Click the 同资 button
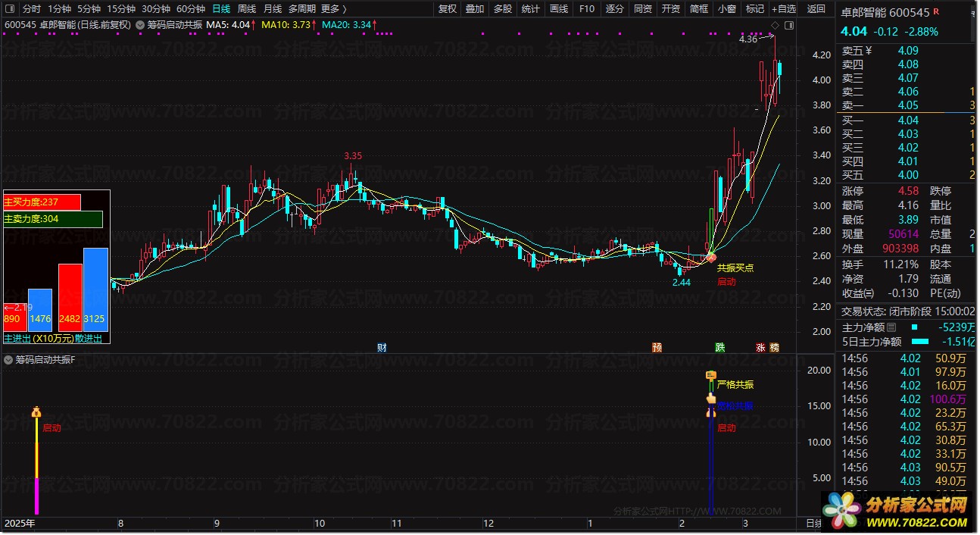The width and height of the screenshot is (980, 535). [x=643, y=9]
